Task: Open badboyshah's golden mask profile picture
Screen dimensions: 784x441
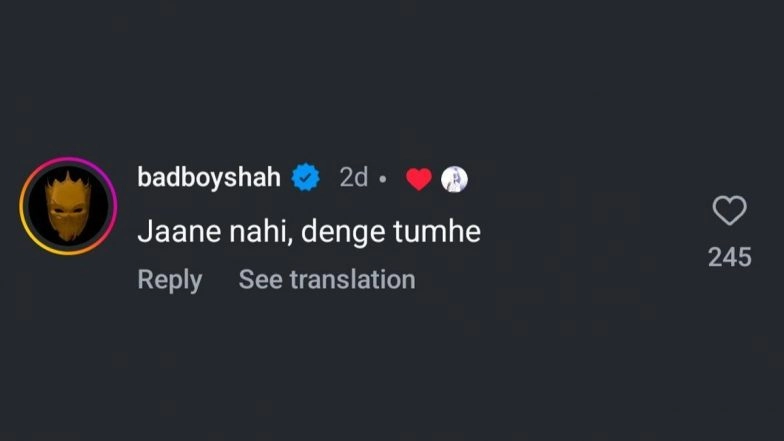Action: click(x=68, y=206)
